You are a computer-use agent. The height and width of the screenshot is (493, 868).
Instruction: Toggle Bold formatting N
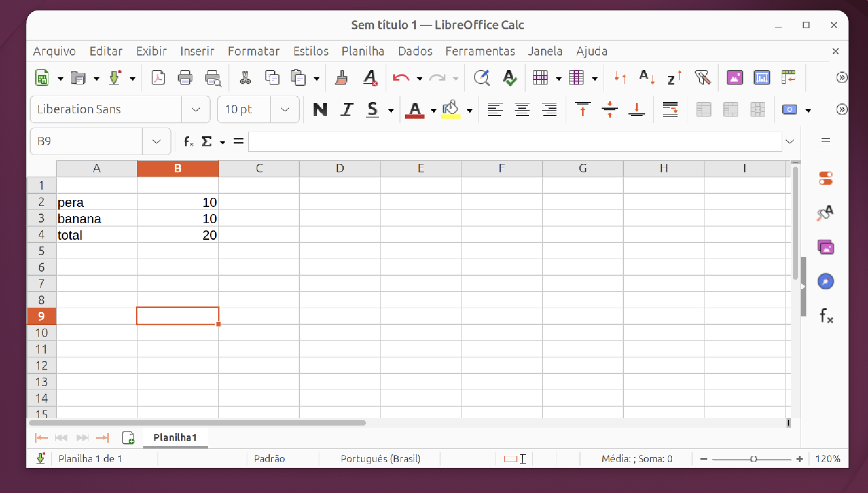click(320, 109)
